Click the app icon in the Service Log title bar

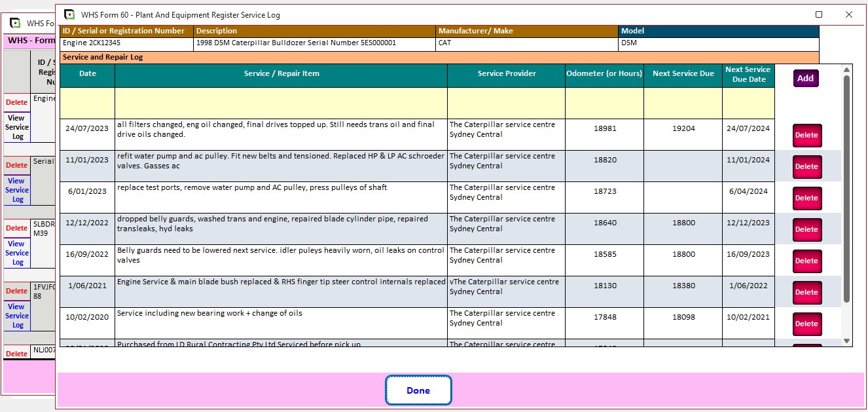tap(69, 14)
